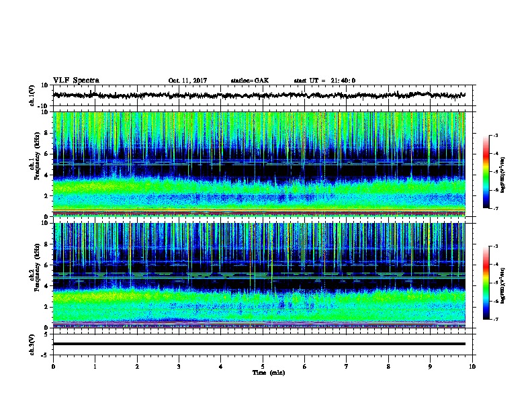The width and height of the screenshot is (532, 411).
Task: Click the time axis tick label "5"
Action: 263,367
